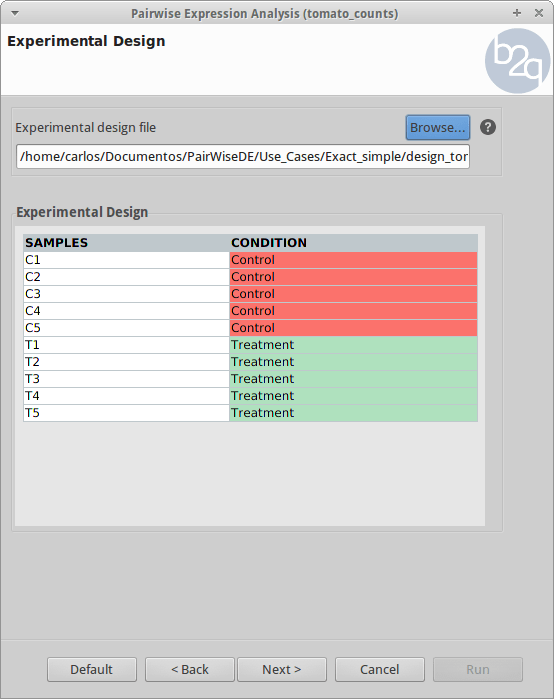Open the title bar dropdown arrow menu

(15, 13)
